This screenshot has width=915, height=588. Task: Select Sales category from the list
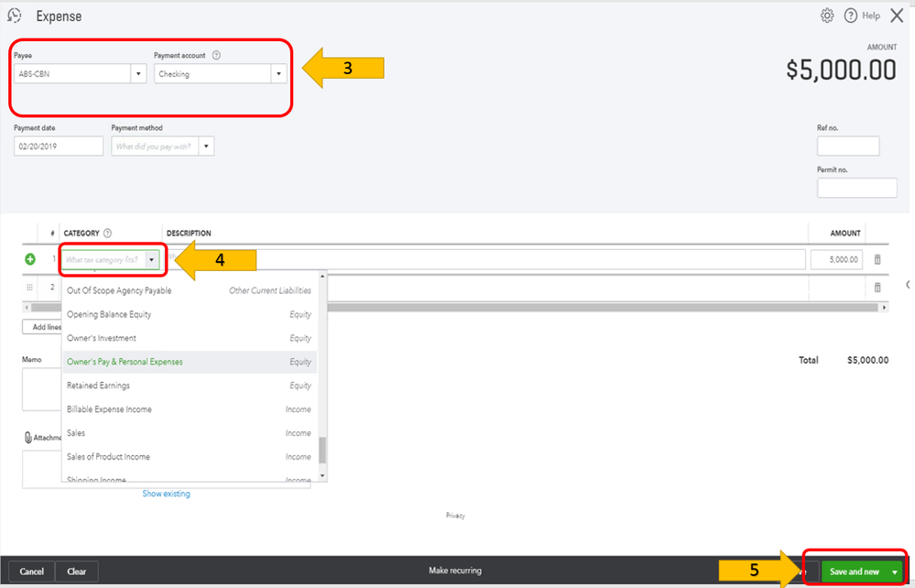click(189, 433)
